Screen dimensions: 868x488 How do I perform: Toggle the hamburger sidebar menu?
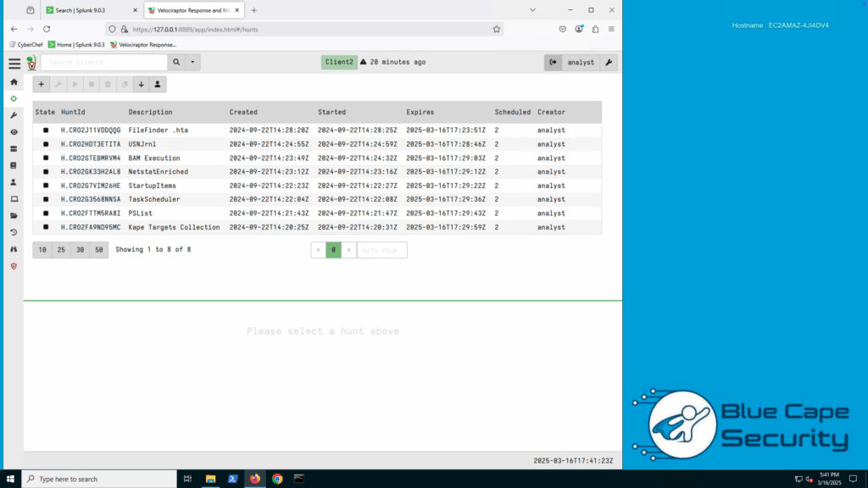click(14, 64)
